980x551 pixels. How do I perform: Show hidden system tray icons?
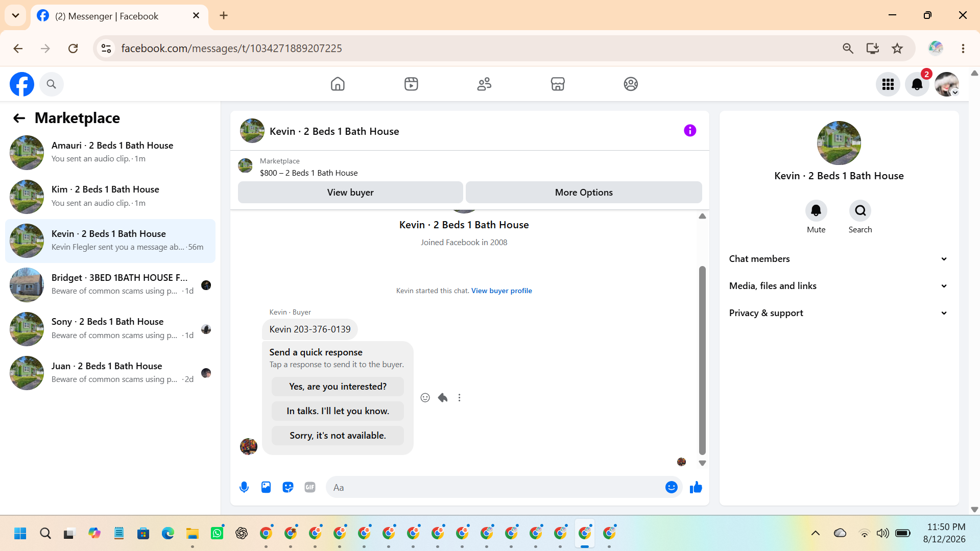tap(816, 533)
